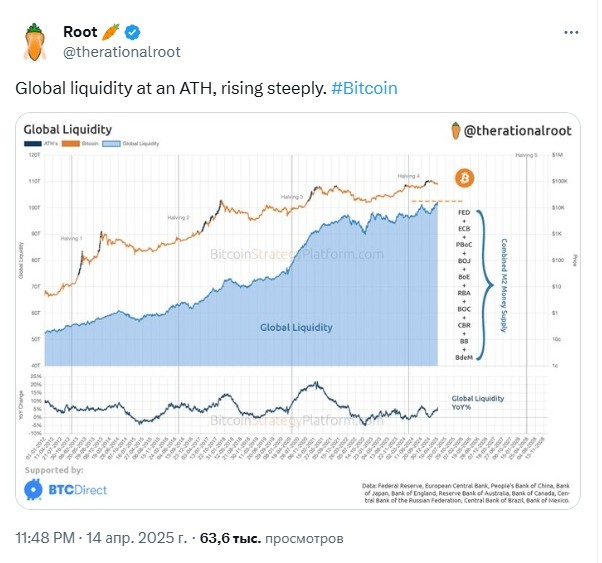Click the Halving 1 marker label

(71, 238)
